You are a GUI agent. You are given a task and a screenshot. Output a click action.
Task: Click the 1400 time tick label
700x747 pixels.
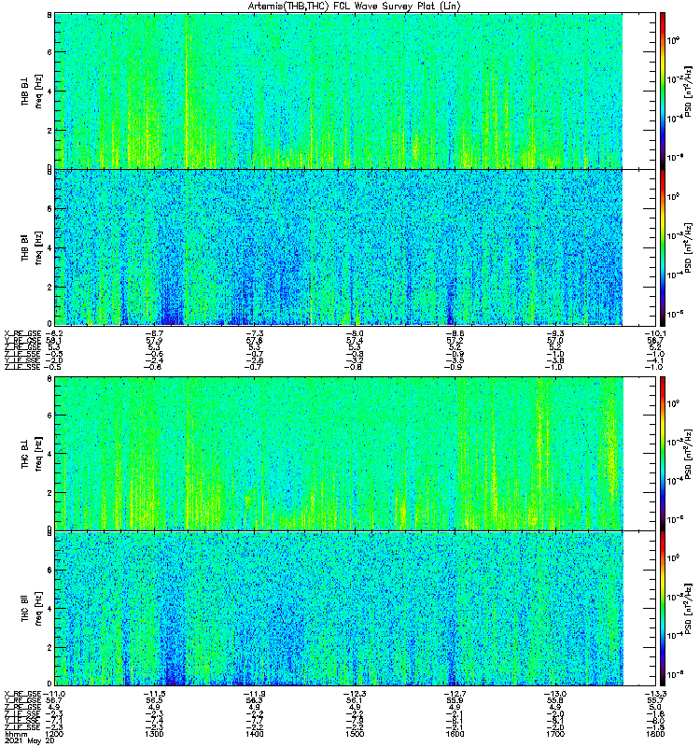tap(254, 734)
